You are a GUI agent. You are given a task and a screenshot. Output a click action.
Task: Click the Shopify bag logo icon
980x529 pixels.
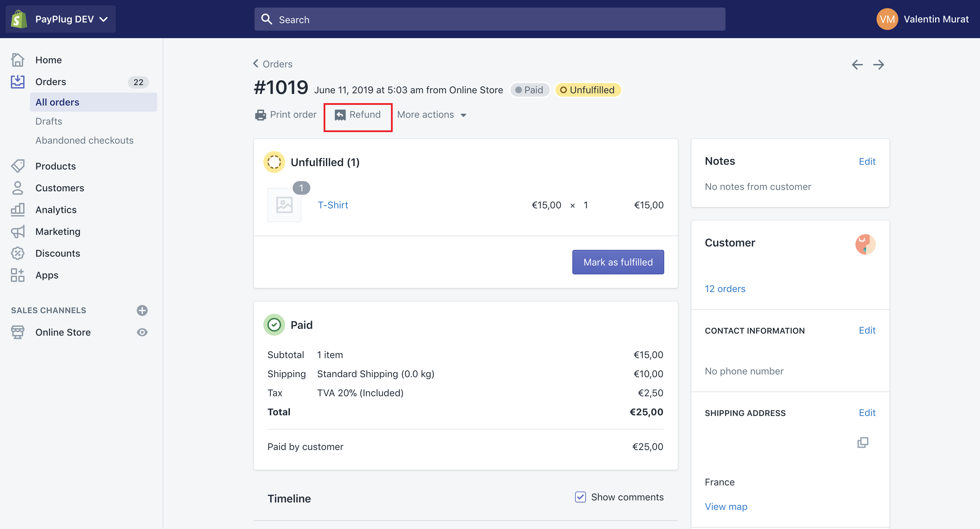tap(19, 19)
